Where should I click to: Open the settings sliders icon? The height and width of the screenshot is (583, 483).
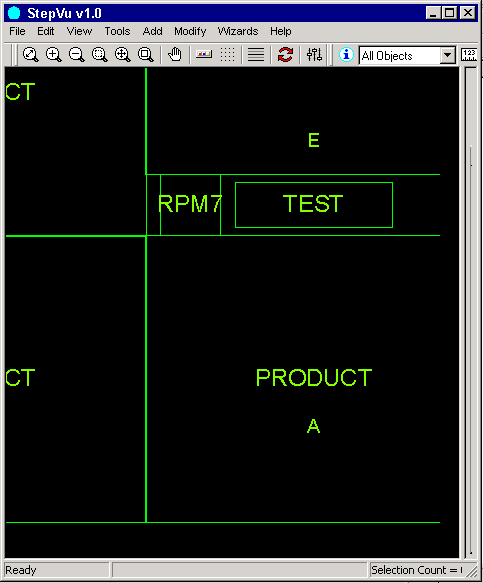(x=314, y=55)
